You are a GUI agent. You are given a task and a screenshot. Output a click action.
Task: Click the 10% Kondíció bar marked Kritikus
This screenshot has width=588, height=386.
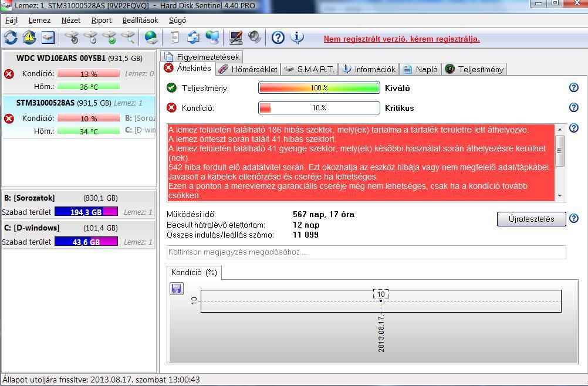click(319, 107)
